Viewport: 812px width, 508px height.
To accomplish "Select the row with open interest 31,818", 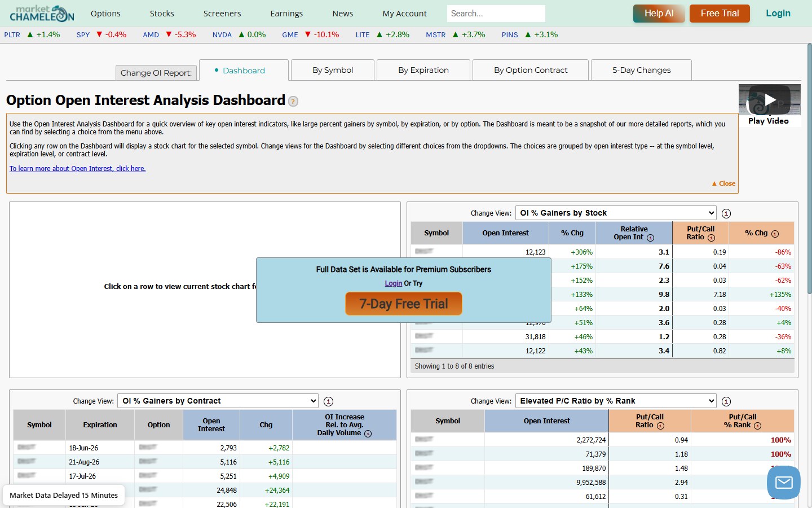I will tap(602, 336).
